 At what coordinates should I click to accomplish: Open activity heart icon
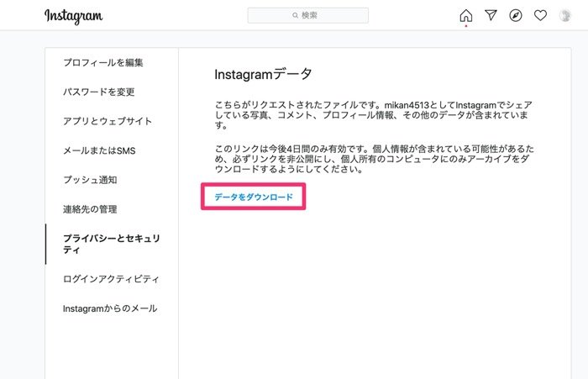[540, 15]
